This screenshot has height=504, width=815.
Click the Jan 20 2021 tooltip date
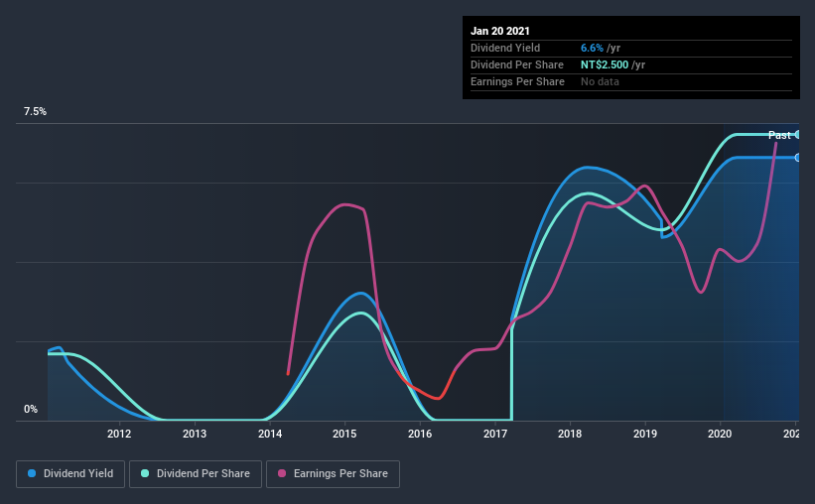coord(500,31)
